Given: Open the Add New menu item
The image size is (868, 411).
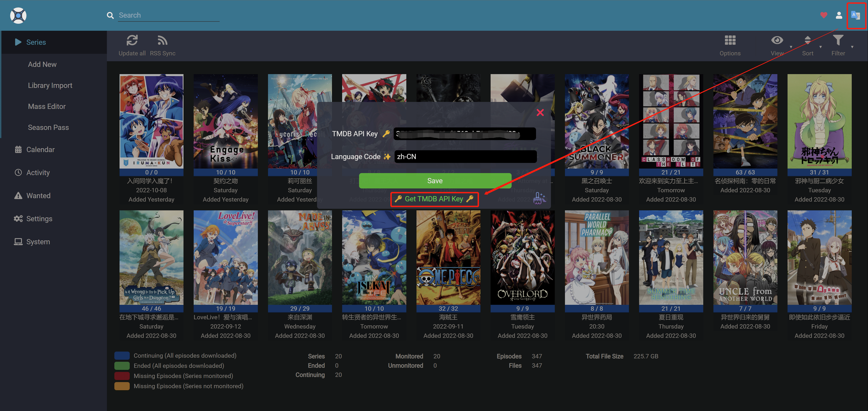Looking at the screenshot, I should pyautogui.click(x=42, y=64).
